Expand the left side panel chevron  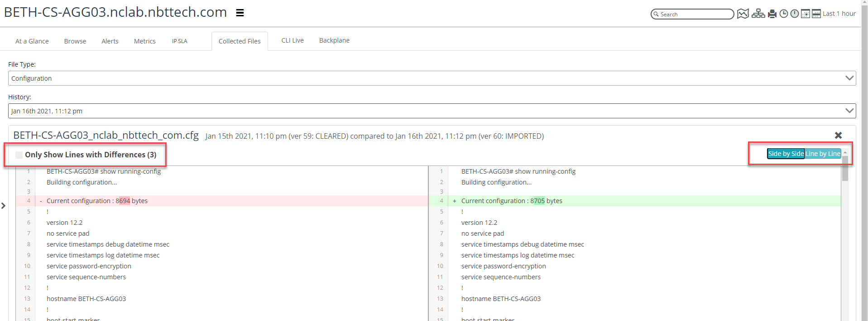point(4,206)
